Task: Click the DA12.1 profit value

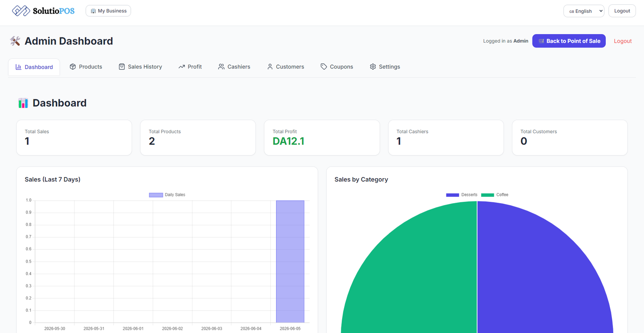Action: [289, 141]
